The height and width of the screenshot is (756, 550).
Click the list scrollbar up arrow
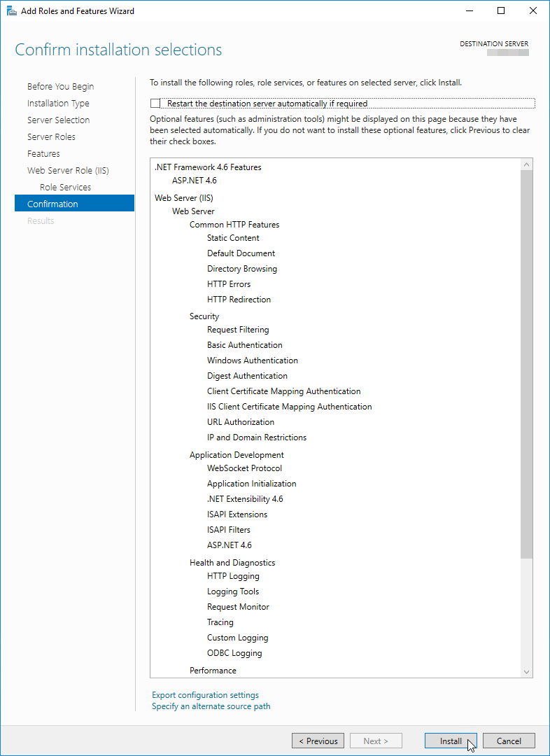(527, 164)
